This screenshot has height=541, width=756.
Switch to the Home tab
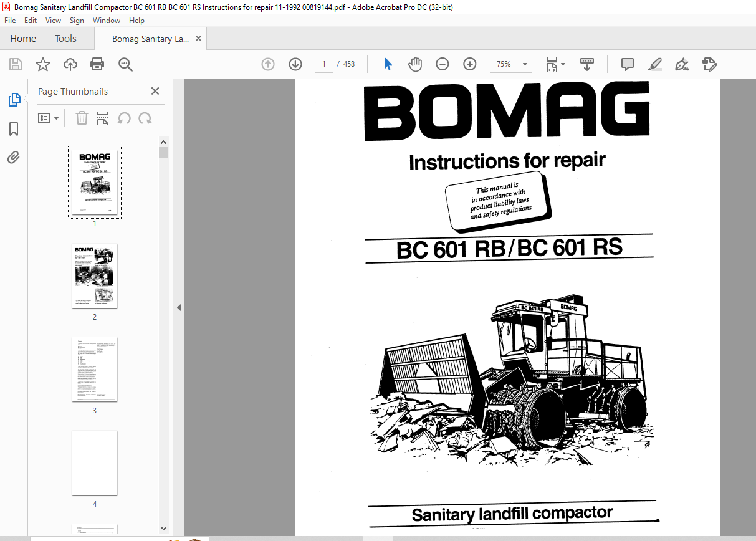(x=23, y=39)
